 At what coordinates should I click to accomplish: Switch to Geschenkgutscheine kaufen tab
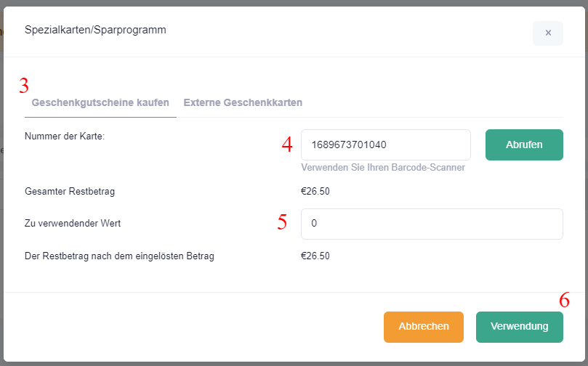click(100, 102)
